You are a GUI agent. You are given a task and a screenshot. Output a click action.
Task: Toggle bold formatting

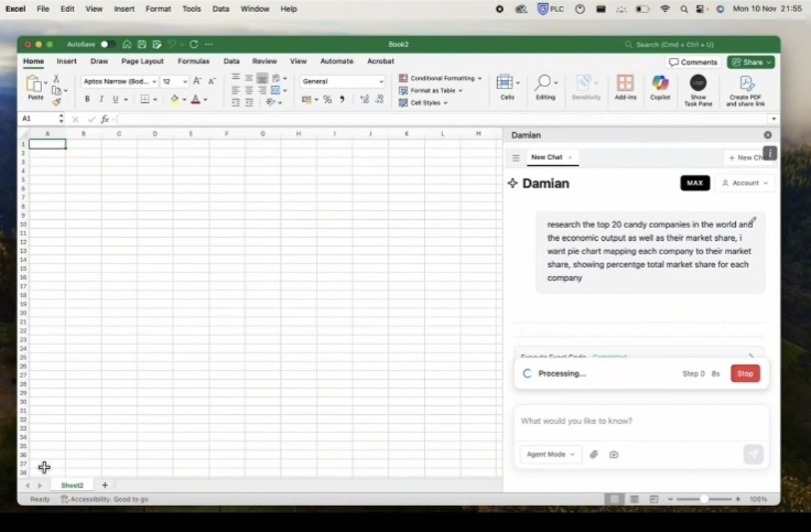pos(87,99)
